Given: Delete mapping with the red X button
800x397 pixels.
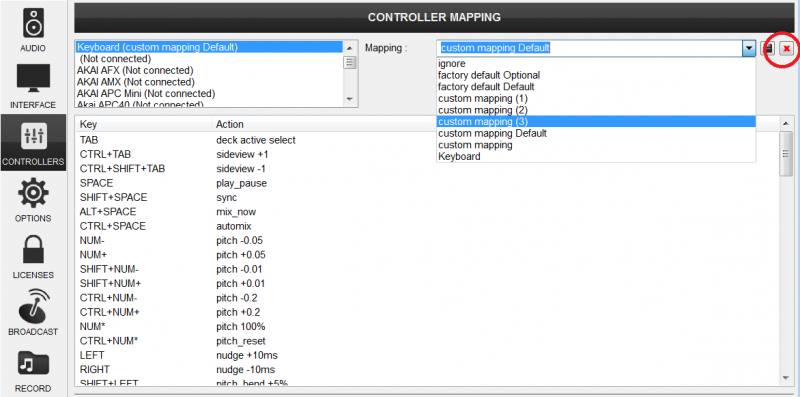Looking at the screenshot, I should (786, 48).
